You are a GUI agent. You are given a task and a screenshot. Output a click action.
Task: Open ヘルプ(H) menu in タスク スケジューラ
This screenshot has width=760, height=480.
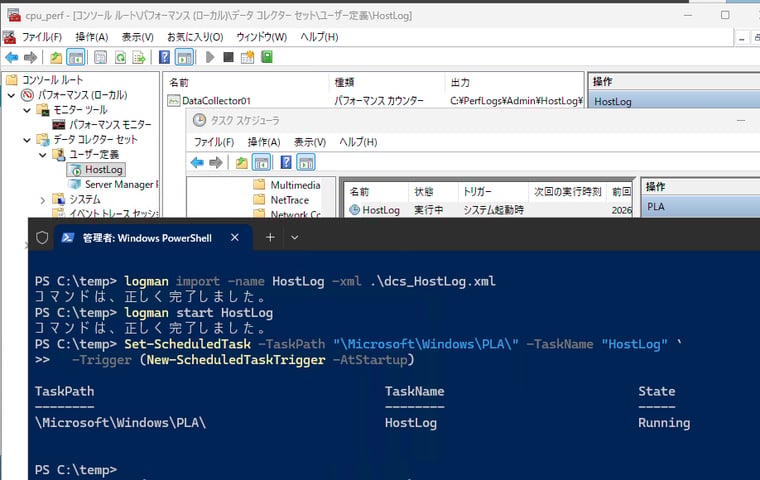pos(358,142)
